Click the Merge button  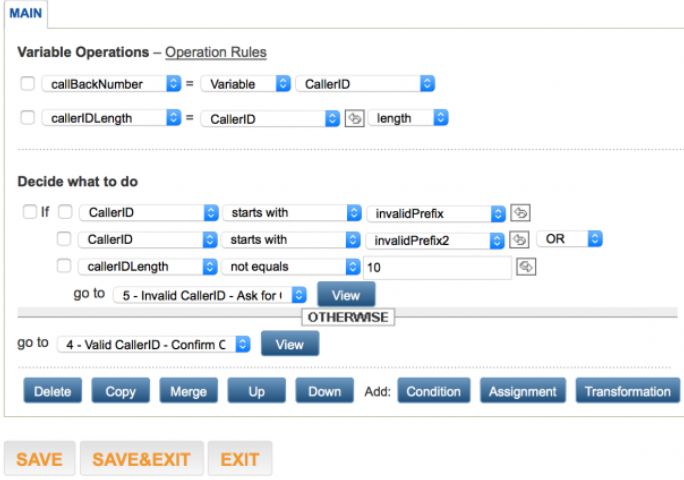(188, 391)
